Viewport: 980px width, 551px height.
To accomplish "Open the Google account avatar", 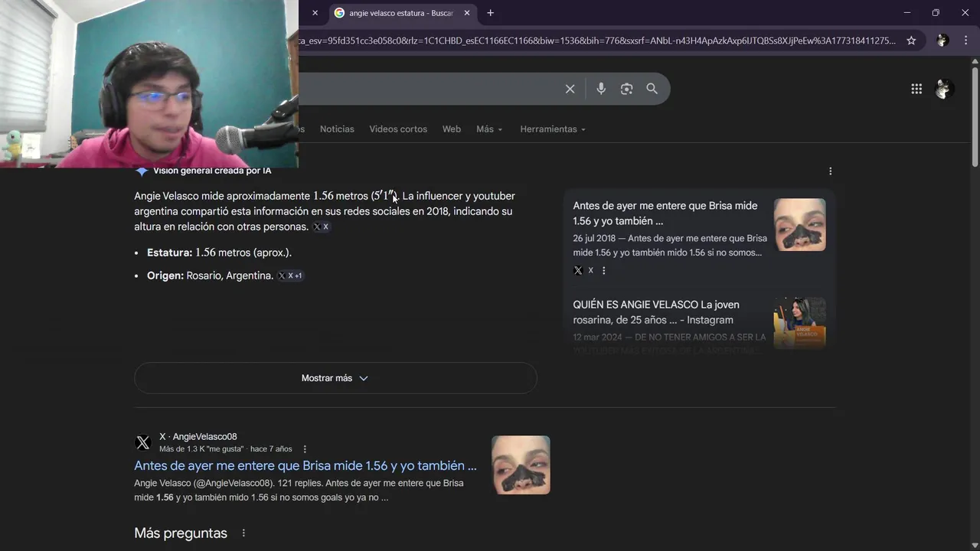I will 944,89.
